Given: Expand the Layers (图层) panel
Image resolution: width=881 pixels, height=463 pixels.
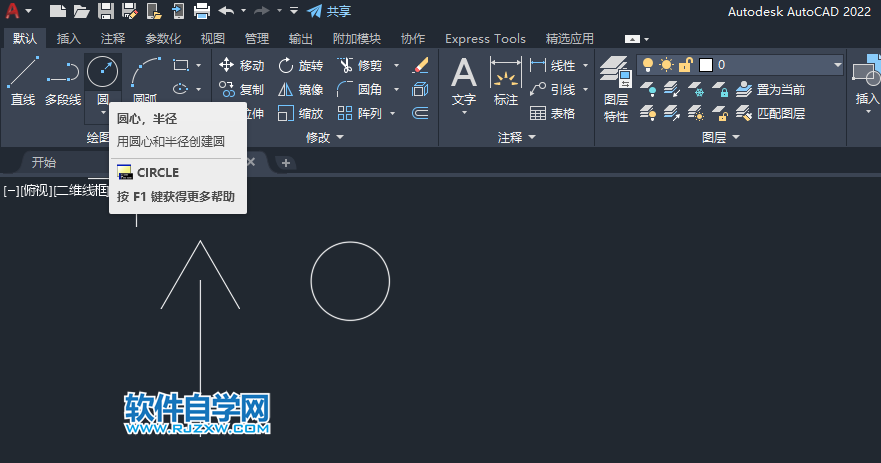Looking at the screenshot, I should click(x=721, y=137).
